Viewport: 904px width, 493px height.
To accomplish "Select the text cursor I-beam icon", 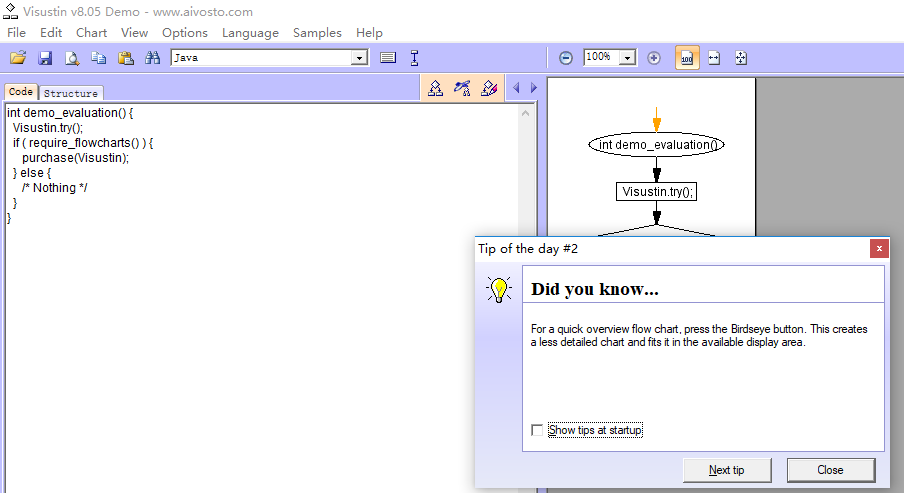I will click(415, 58).
